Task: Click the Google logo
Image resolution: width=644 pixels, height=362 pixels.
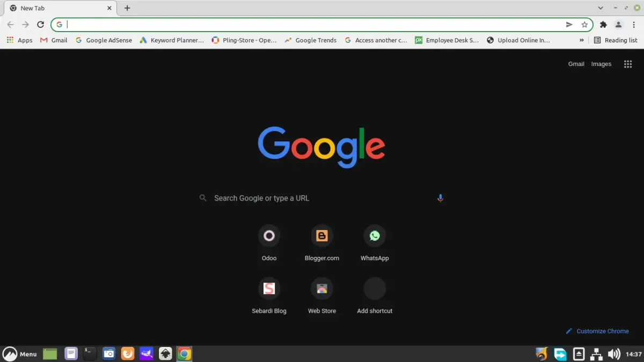Action: [321, 147]
